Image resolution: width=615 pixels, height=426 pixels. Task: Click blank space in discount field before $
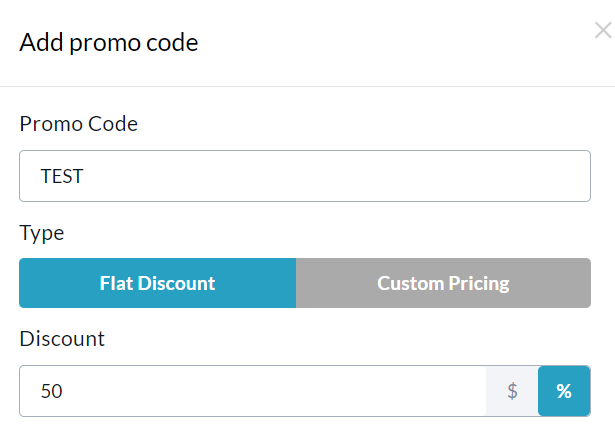coord(350,391)
